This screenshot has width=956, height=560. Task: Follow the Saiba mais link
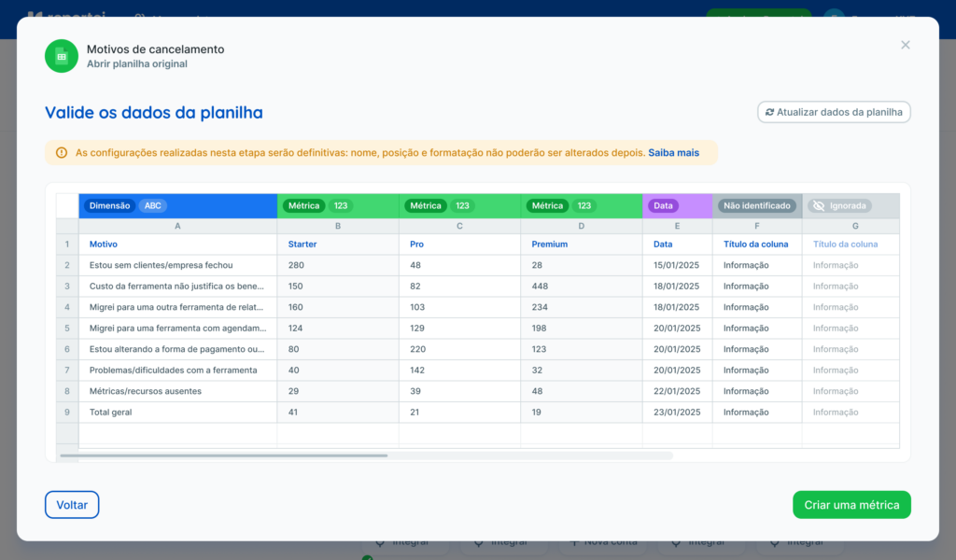[x=673, y=152]
